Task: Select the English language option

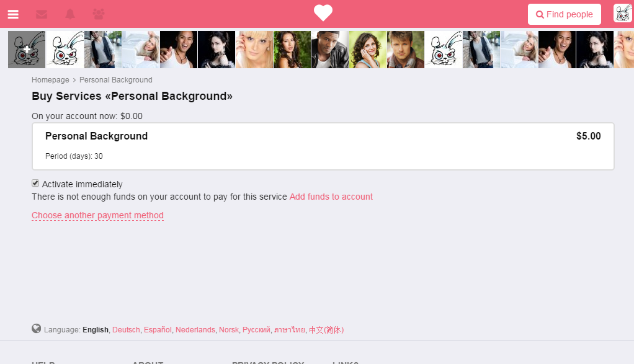Action: point(96,330)
